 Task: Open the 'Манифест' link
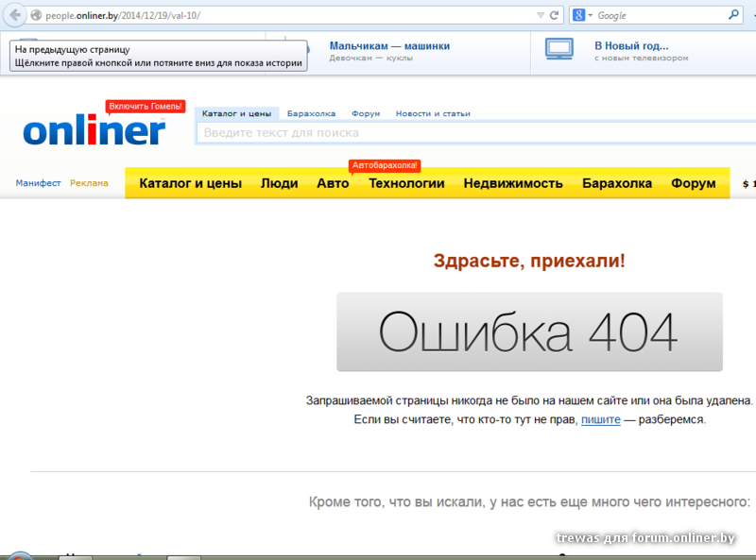(x=38, y=183)
